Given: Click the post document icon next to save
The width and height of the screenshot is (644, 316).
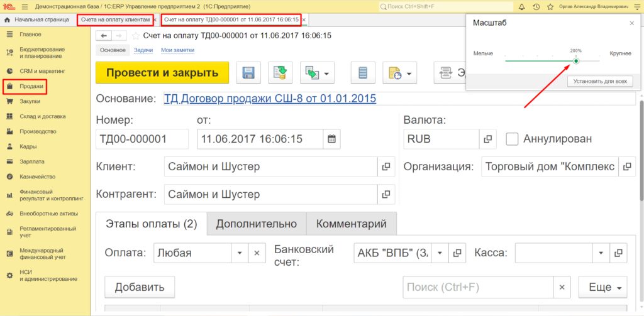Looking at the screenshot, I should (x=280, y=73).
